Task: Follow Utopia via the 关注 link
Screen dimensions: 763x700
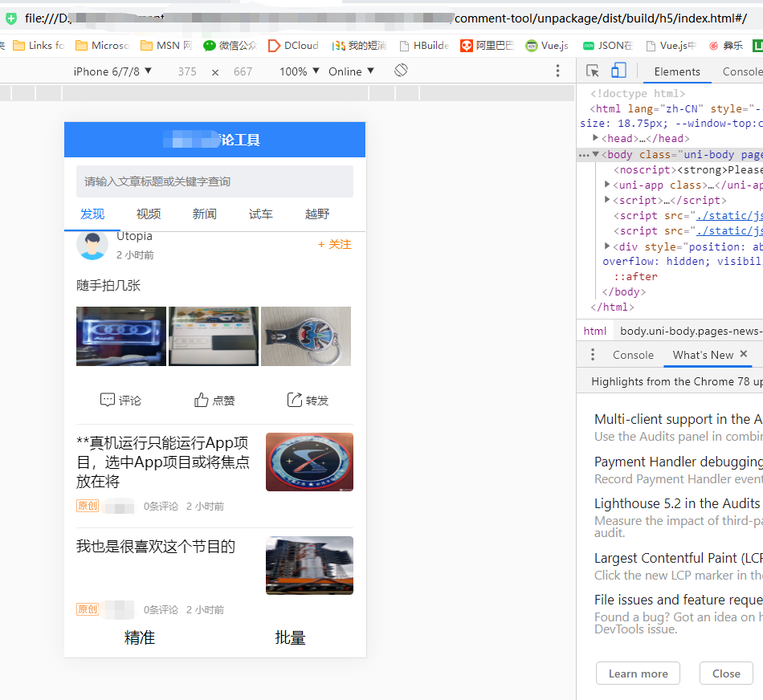Action: pos(333,244)
